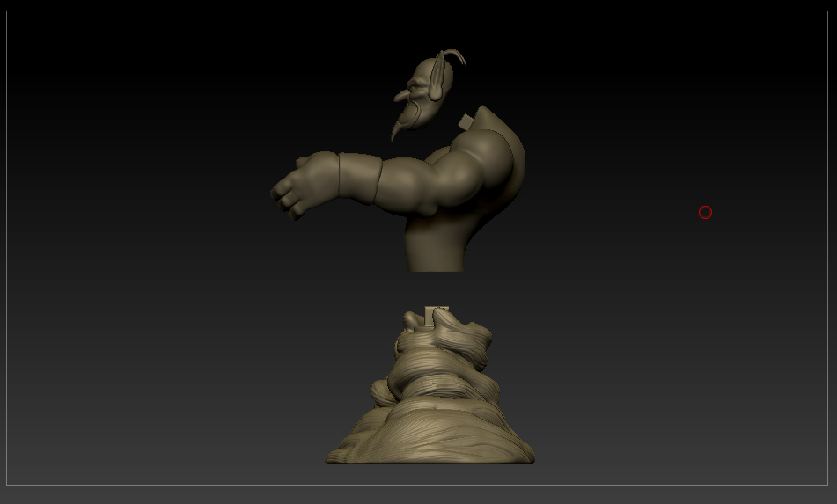Click the clenched fist of the model
This screenshot has width=837, height=504.
click(305, 186)
